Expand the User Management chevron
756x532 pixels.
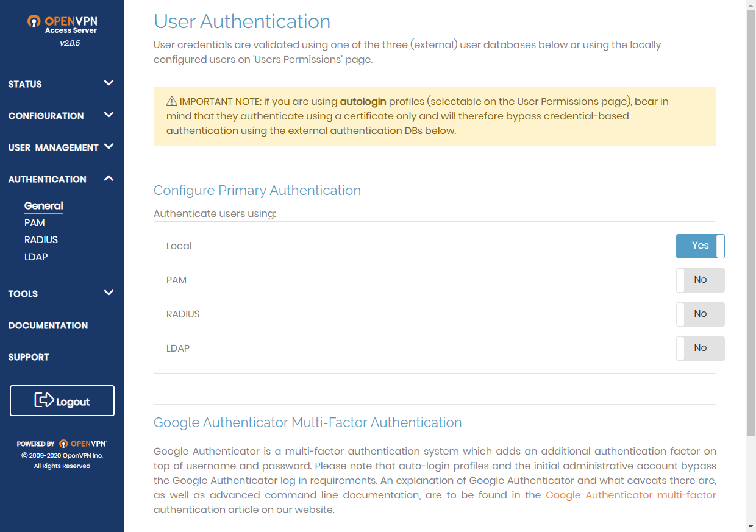109,147
